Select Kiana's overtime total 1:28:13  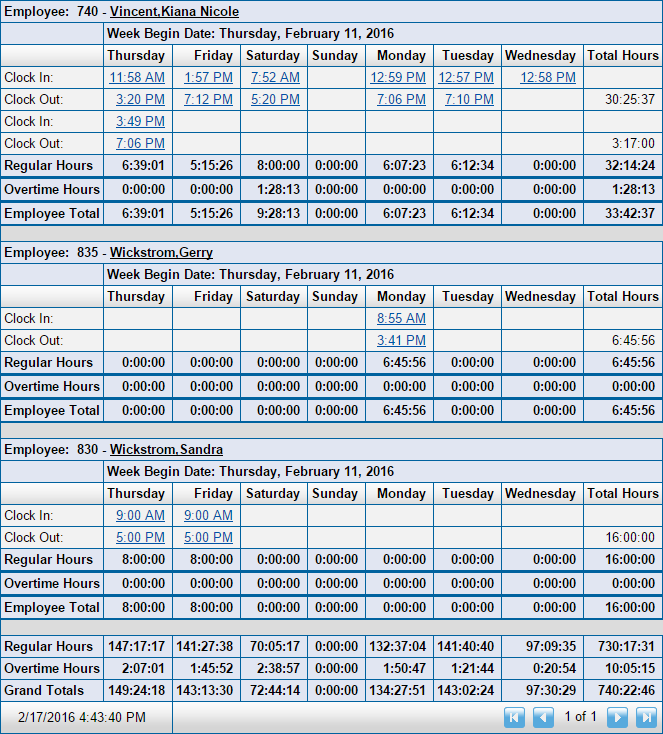tap(633, 190)
